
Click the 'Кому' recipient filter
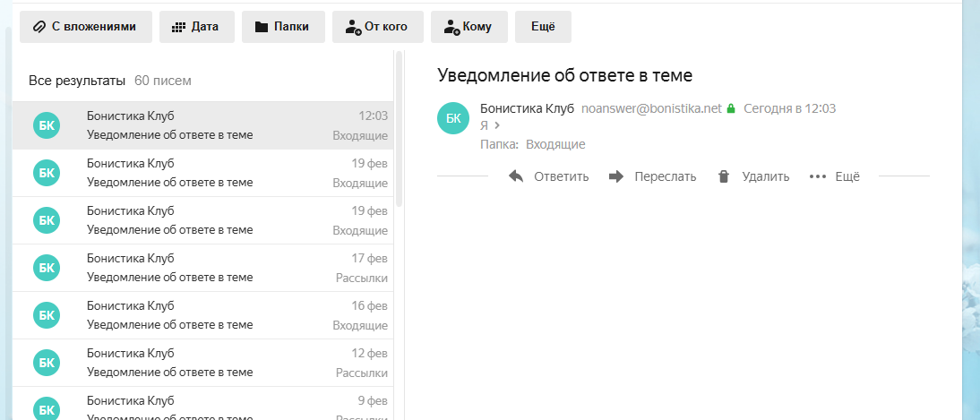[468, 27]
